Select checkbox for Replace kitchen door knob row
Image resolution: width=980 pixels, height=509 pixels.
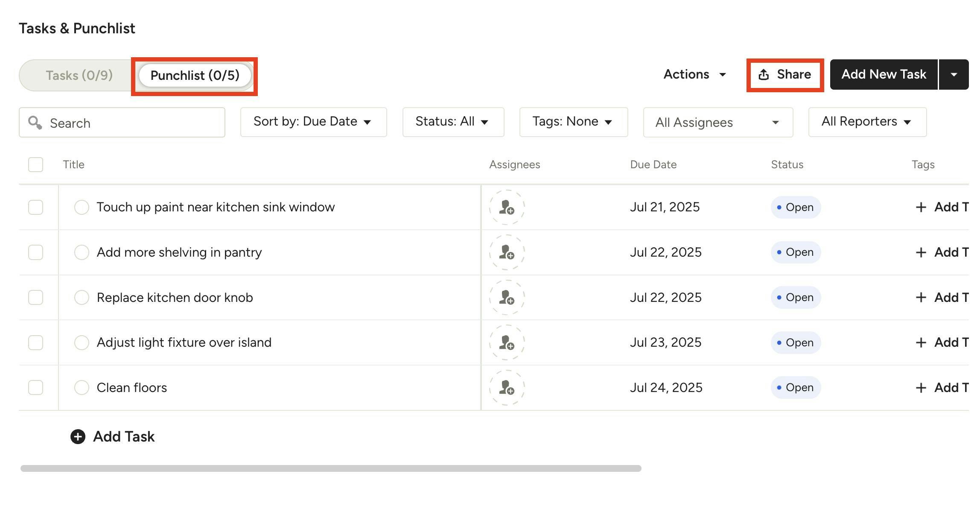tap(35, 298)
